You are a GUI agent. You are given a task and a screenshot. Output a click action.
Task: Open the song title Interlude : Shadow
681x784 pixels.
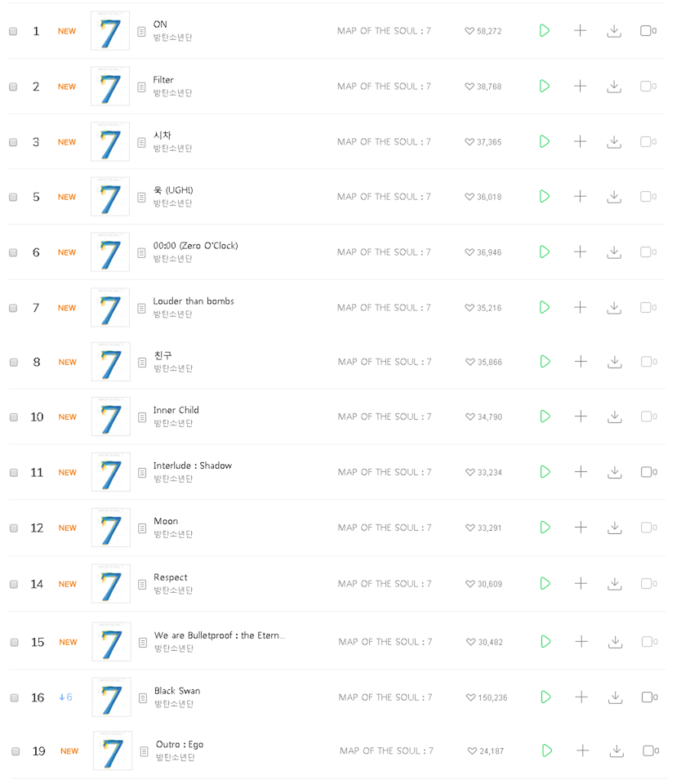tap(193, 465)
